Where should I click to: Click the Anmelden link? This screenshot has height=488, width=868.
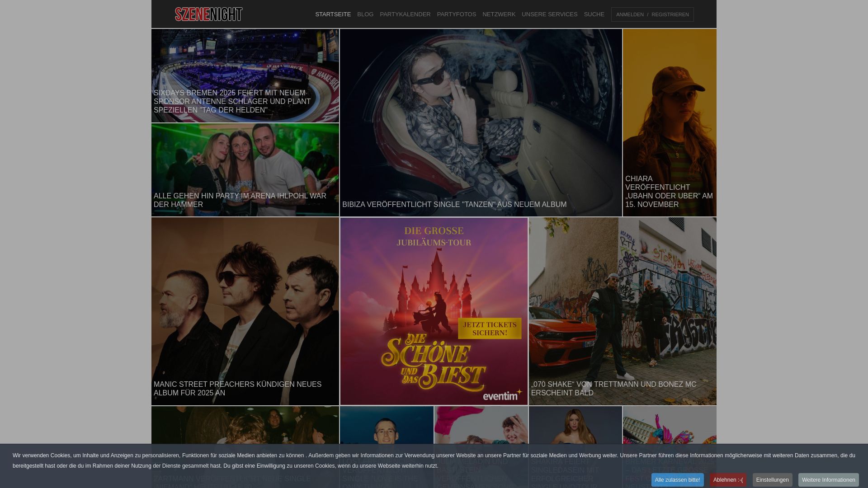pyautogui.click(x=630, y=15)
